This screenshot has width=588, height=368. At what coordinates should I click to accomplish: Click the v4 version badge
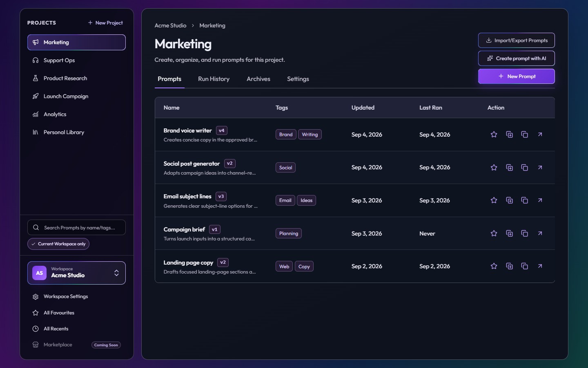click(x=222, y=130)
